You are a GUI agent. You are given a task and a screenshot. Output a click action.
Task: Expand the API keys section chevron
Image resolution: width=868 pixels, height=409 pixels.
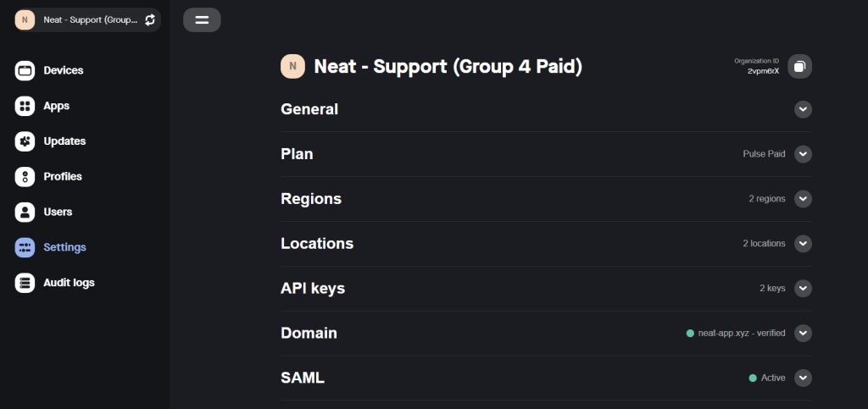point(803,289)
